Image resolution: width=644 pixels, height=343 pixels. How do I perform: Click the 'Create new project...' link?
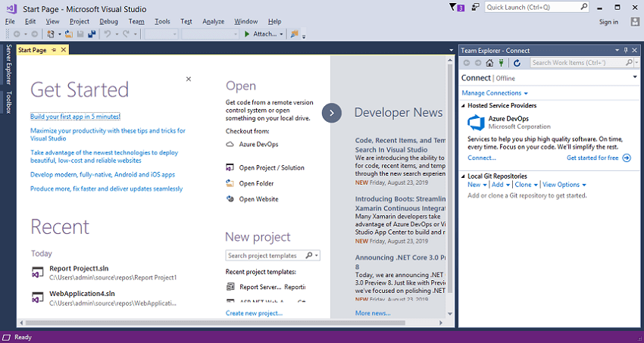[254, 313]
